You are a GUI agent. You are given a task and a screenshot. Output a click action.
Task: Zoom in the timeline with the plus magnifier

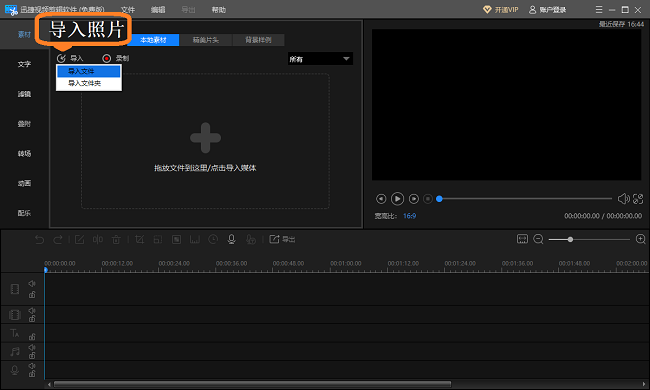pos(640,240)
